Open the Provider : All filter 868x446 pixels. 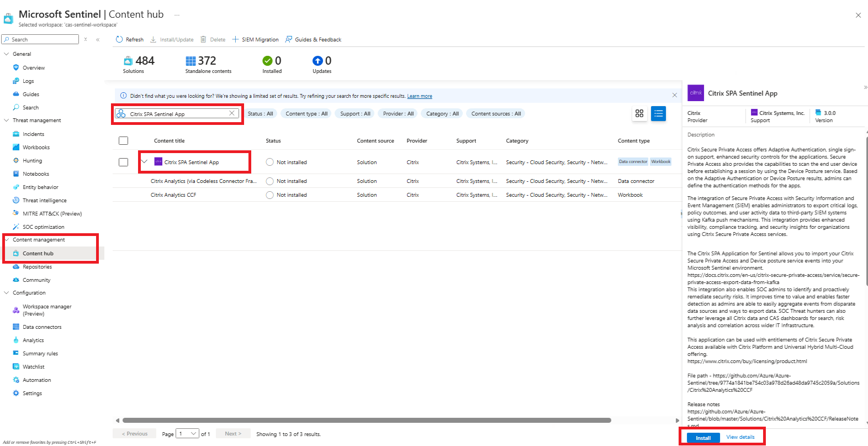(x=398, y=114)
